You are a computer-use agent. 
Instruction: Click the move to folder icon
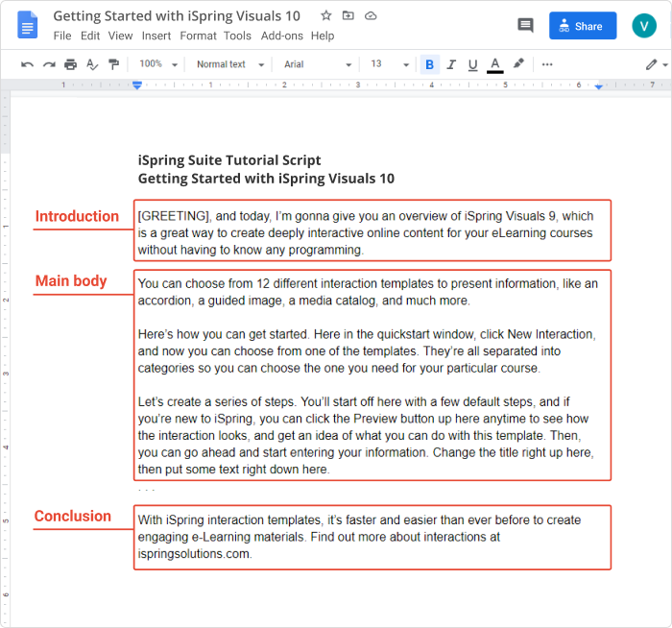pyautogui.click(x=348, y=16)
